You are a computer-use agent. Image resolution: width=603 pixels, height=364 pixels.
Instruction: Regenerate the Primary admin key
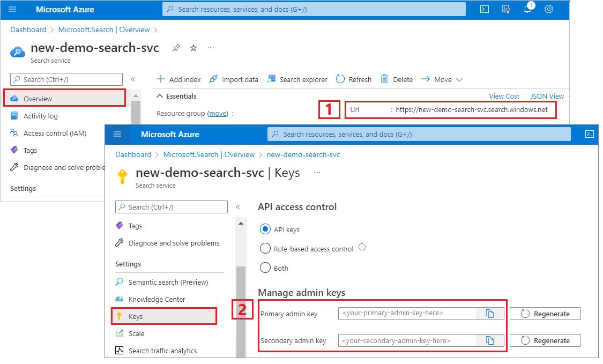point(545,313)
